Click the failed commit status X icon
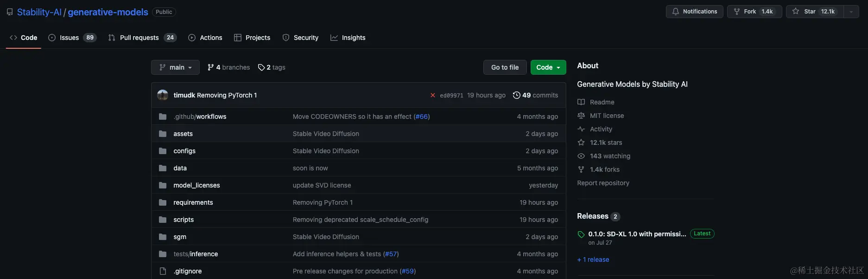The width and height of the screenshot is (868, 279). point(432,95)
